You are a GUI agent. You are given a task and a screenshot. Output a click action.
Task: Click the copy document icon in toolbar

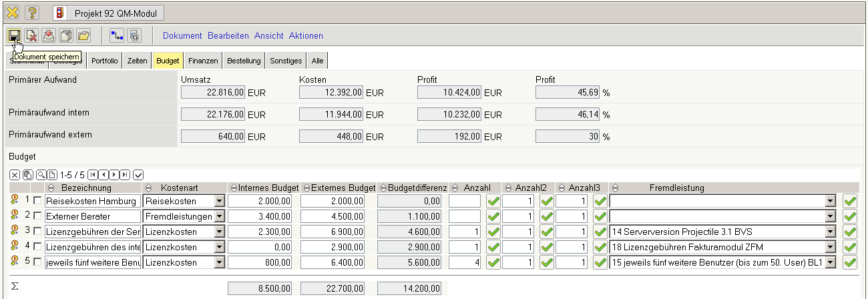pos(66,35)
